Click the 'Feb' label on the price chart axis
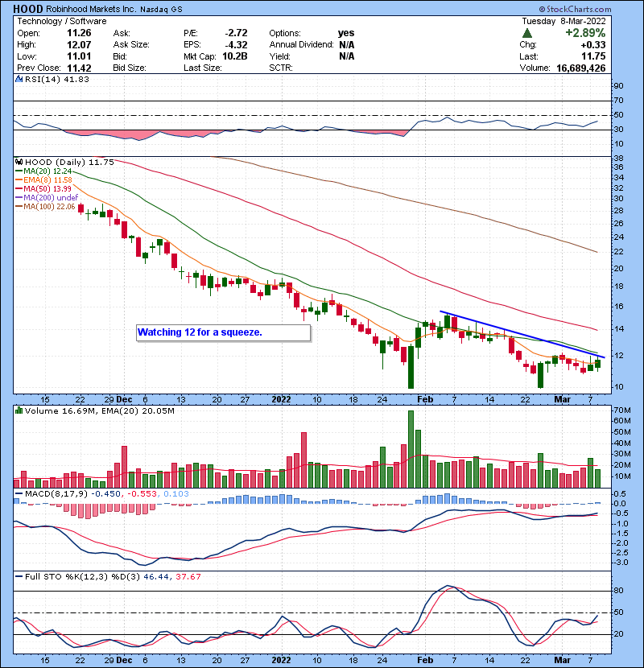Image resolution: width=644 pixels, height=668 pixels. coord(425,399)
